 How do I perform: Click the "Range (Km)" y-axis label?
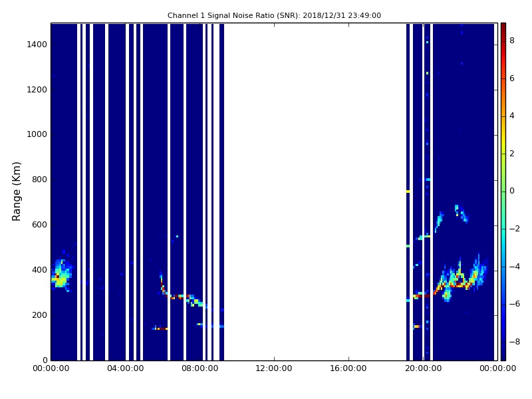coord(16,192)
